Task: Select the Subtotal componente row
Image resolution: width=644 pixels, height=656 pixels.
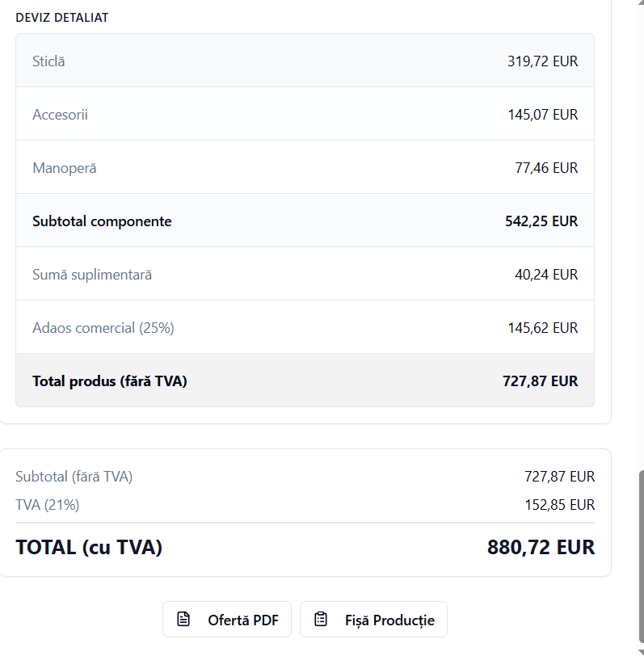Action: coord(102,221)
